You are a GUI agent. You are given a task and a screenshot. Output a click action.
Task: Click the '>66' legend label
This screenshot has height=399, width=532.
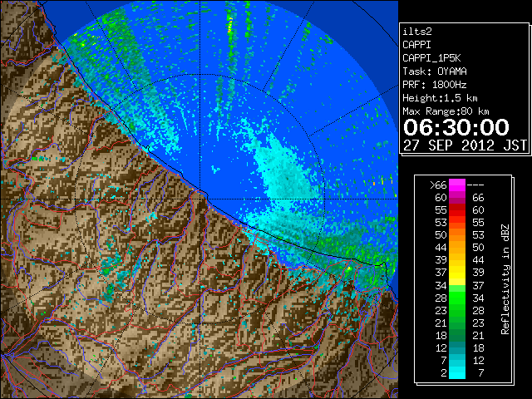(438, 185)
